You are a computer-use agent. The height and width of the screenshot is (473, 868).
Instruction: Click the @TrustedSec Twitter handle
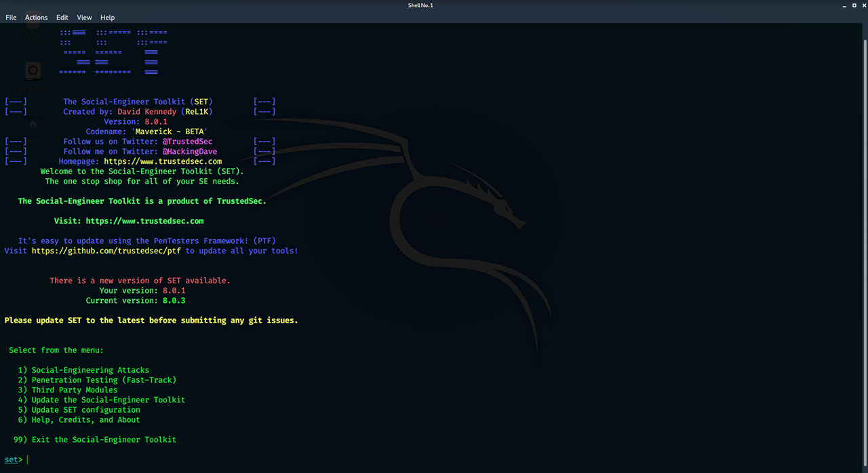[x=187, y=142]
